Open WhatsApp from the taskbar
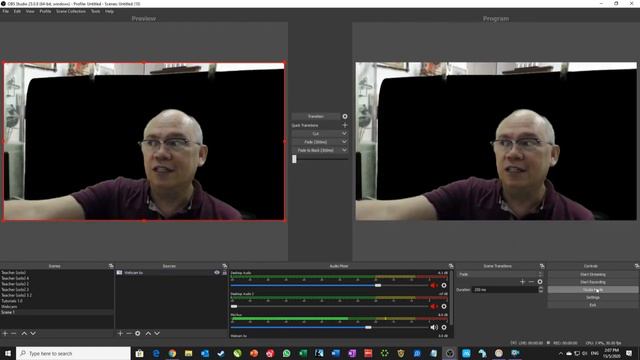This screenshot has height=360, width=640. [287, 353]
